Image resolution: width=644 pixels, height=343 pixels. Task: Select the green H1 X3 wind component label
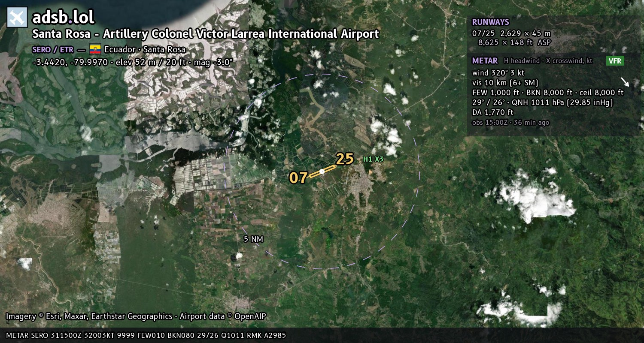pyautogui.click(x=373, y=159)
